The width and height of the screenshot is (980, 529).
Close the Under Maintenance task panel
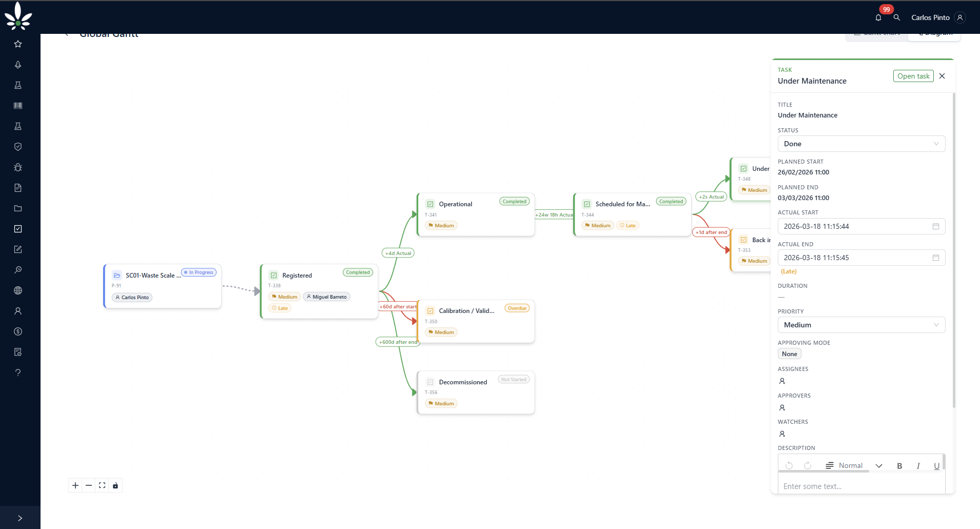pos(942,76)
